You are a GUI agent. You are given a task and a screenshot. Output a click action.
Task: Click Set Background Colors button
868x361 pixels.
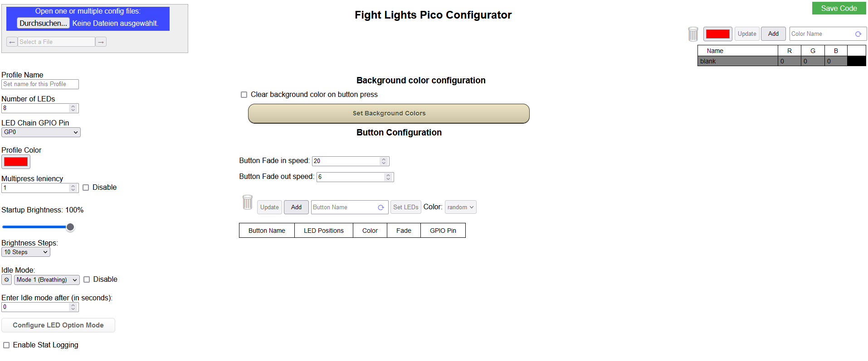[x=389, y=114]
